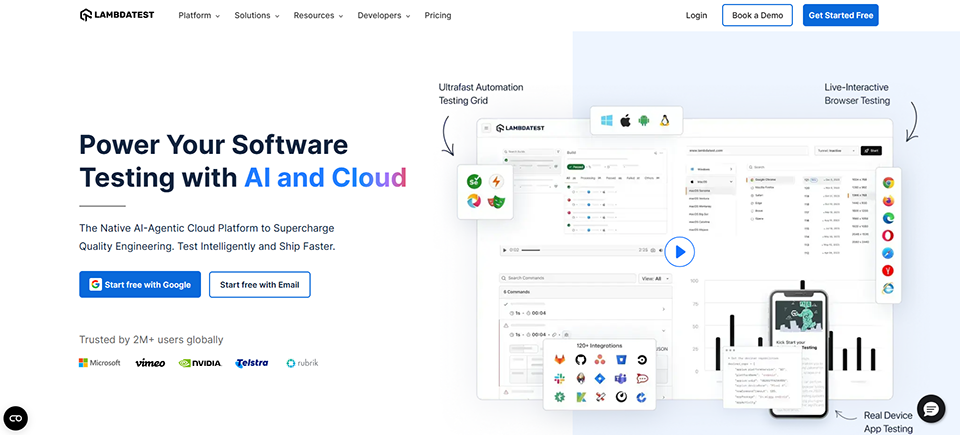Click the Firefox browser icon

888,200
